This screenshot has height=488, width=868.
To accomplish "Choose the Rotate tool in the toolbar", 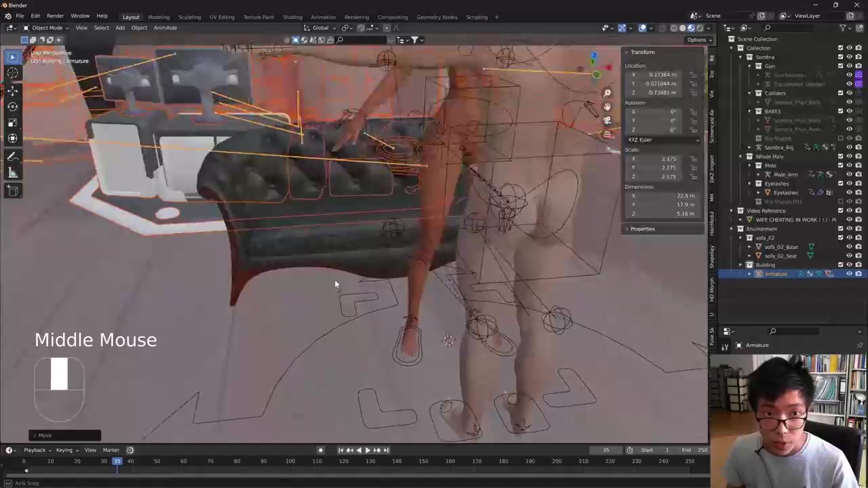I will click(12, 106).
